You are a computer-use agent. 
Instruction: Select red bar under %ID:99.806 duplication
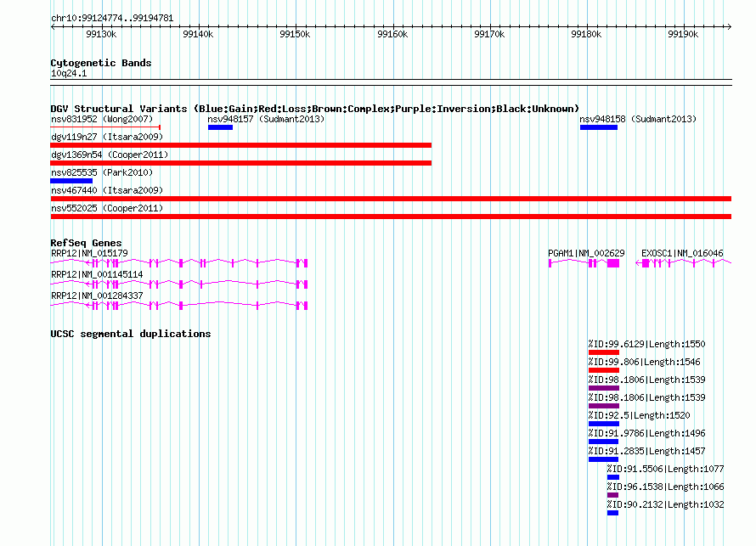pyautogui.click(x=604, y=370)
